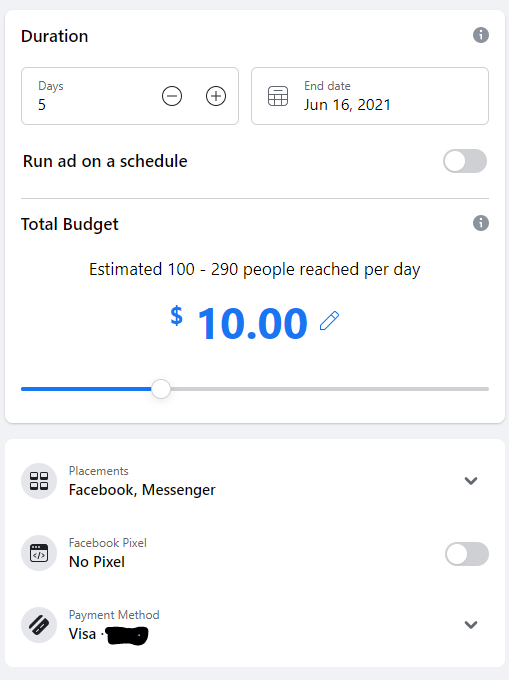The width and height of the screenshot is (509, 680).
Task: Decrease days with the minus button
Action: coord(172,96)
